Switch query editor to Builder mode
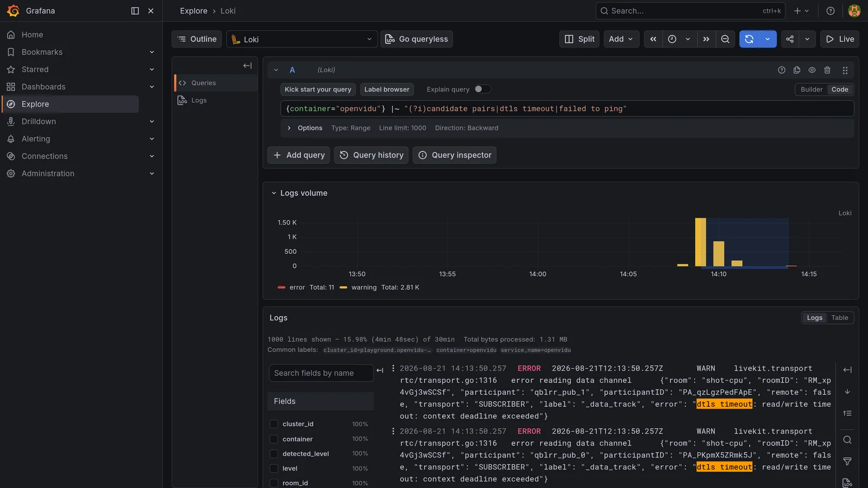The height and width of the screenshot is (488, 868). pos(812,89)
